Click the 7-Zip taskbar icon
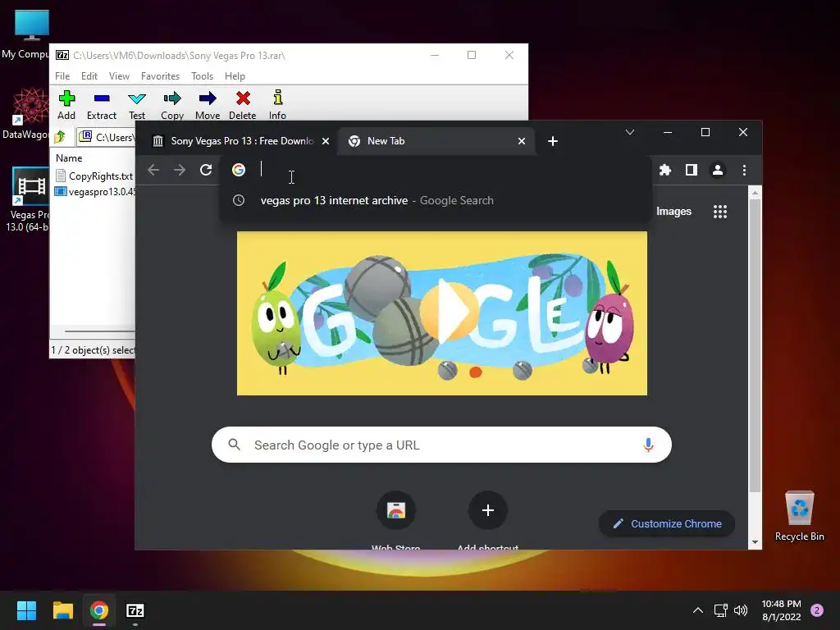The width and height of the screenshot is (840, 630). (x=135, y=610)
